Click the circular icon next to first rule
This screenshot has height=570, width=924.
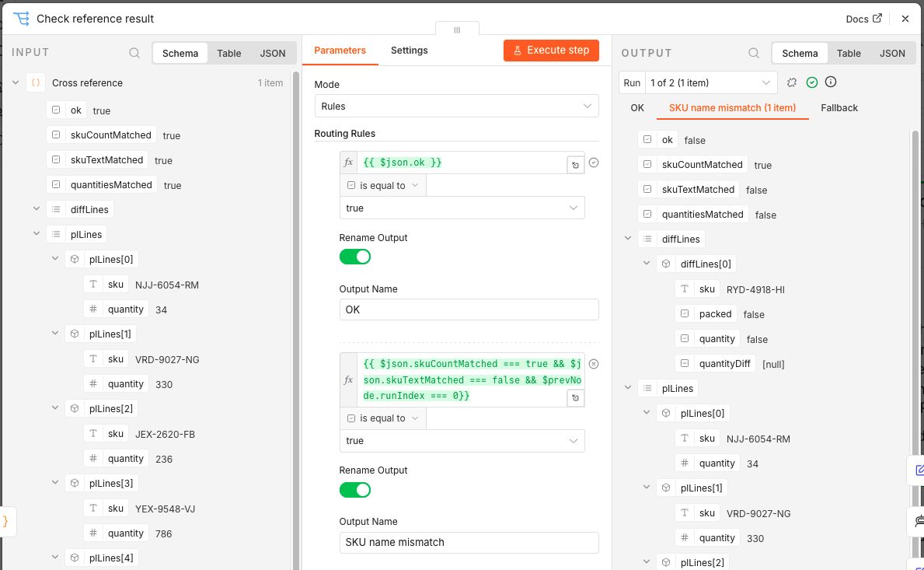coord(594,163)
